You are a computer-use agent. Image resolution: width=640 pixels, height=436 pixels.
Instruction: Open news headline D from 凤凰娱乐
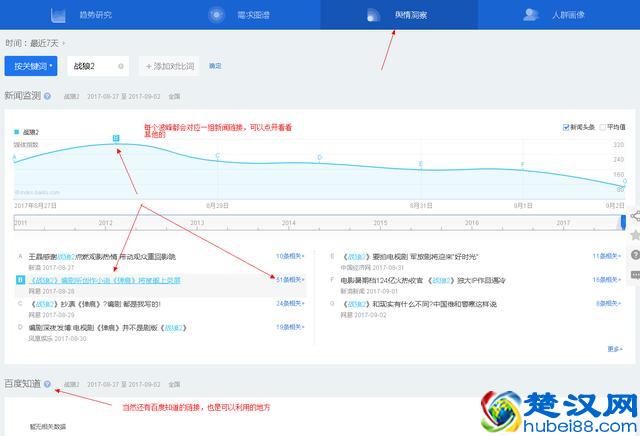pyautogui.click(x=108, y=328)
